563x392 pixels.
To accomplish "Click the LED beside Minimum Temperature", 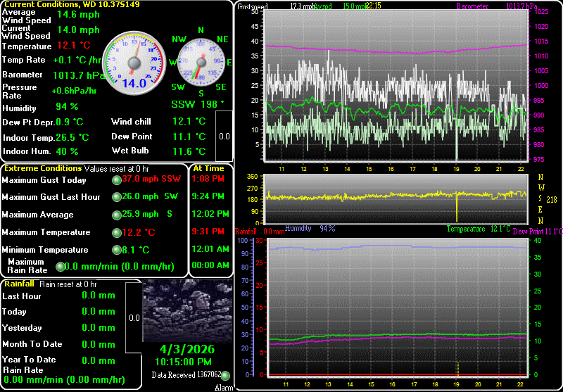I will 117,250.
